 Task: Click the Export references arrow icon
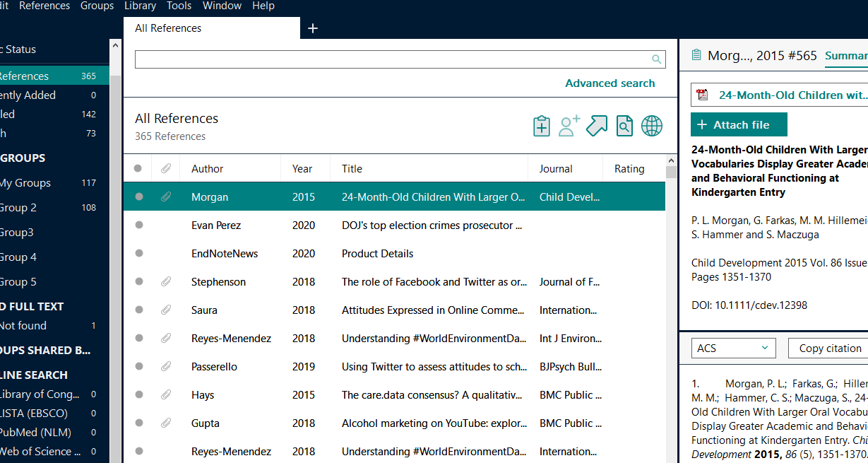(x=596, y=126)
